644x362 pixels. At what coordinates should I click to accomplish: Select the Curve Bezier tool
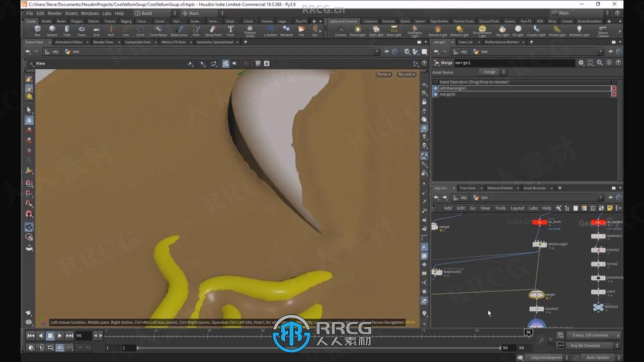(158, 31)
